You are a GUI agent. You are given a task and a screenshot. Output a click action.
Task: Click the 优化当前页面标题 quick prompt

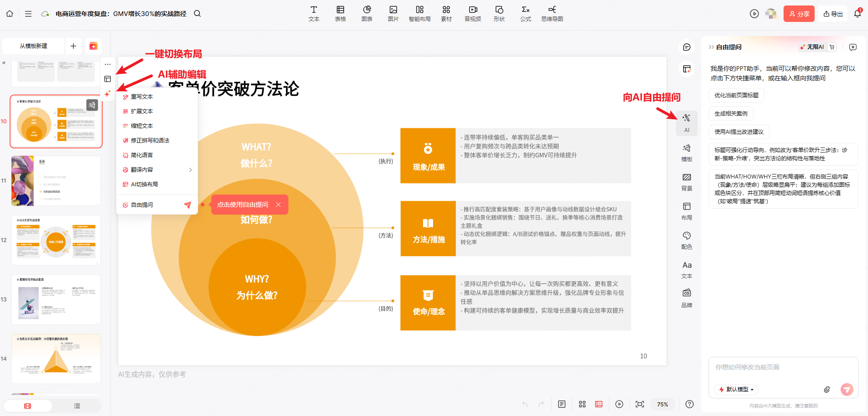738,95
